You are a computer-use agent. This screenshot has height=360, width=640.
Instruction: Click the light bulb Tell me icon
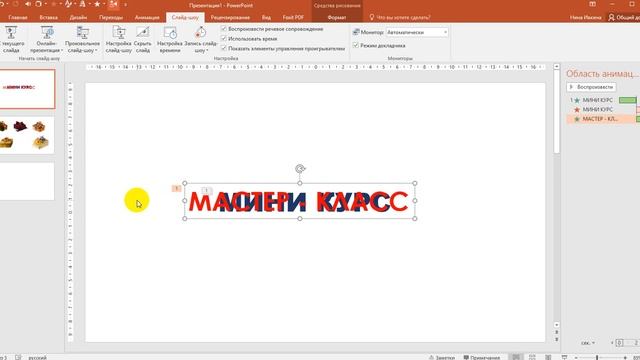coord(371,17)
